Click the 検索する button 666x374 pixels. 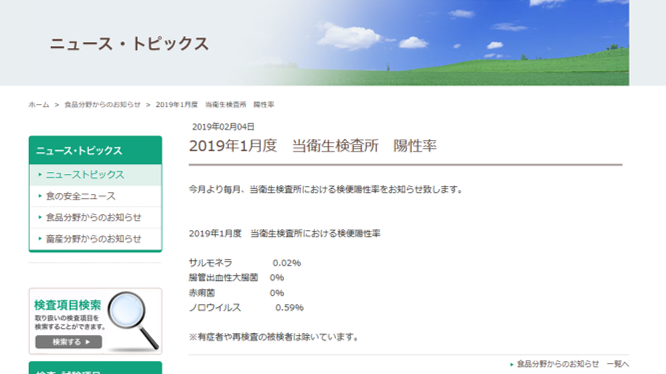(69, 342)
